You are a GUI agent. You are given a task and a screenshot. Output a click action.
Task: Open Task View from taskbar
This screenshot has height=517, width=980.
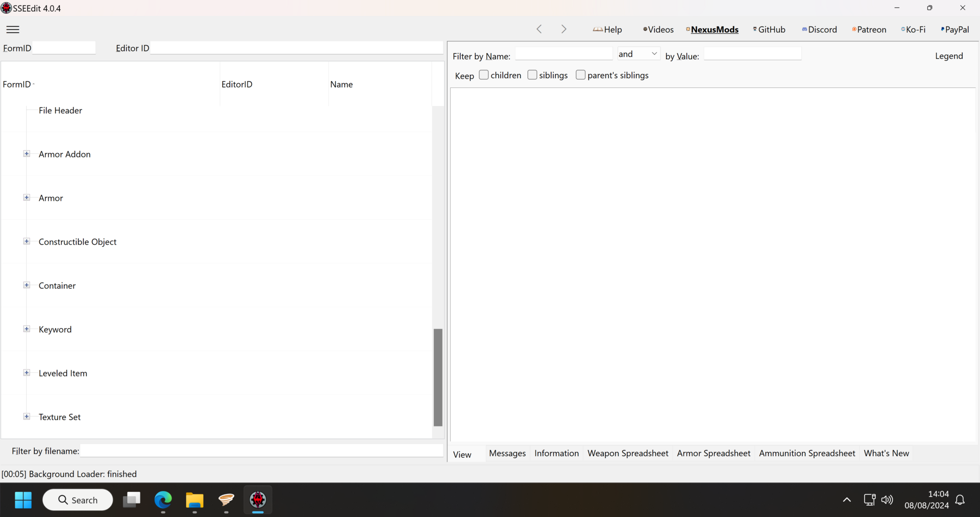pos(132,500)
